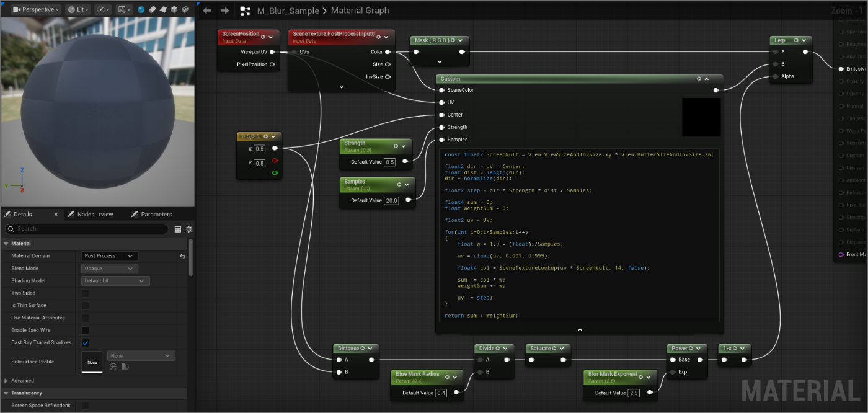Click the back navigation arrow in graph

coord(207,11)
